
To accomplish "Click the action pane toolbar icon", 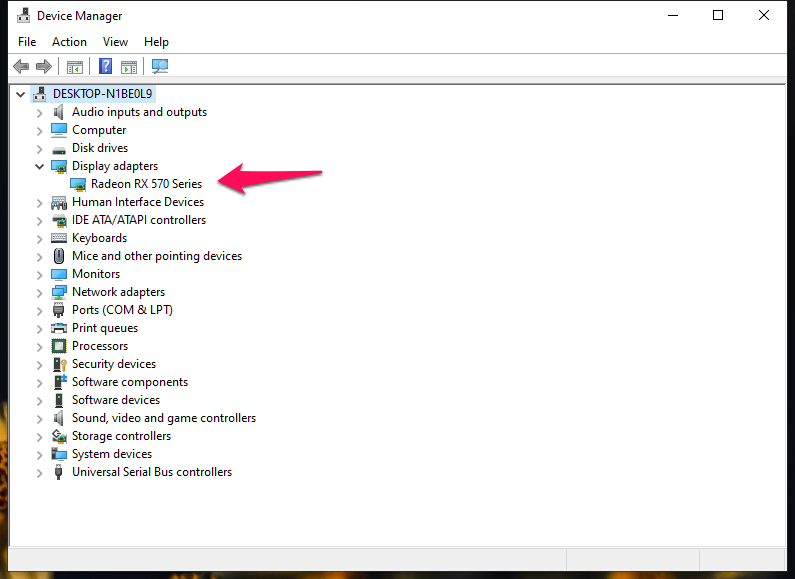I will coord(129,66).
